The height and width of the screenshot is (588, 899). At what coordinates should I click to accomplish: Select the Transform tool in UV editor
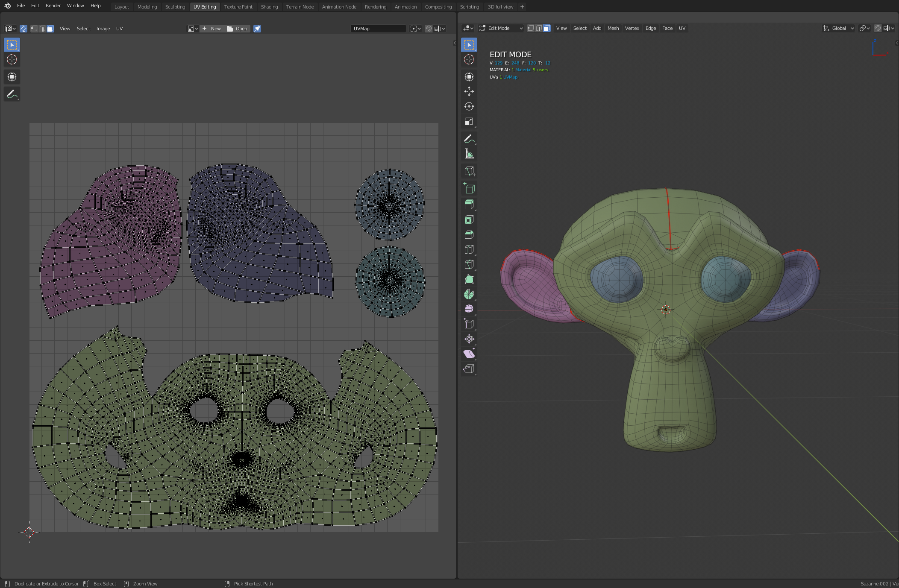[x=12, y=77]
